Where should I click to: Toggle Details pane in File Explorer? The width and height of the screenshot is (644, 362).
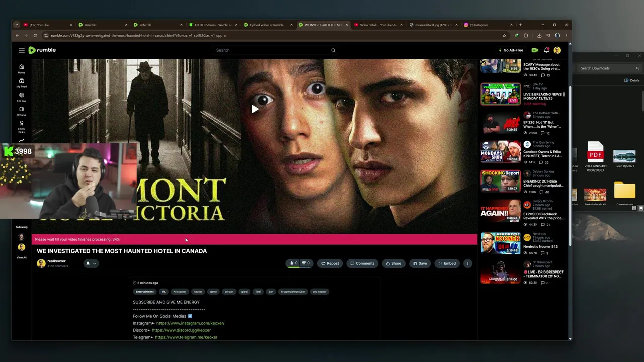pyautogui.click(x=632, y=80)
